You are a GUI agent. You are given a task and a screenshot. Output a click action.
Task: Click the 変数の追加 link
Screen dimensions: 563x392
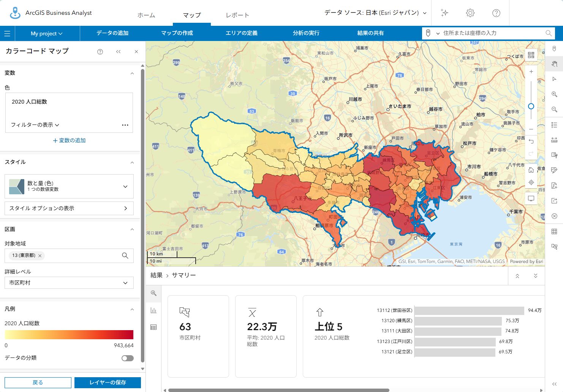tap(69, 140)
